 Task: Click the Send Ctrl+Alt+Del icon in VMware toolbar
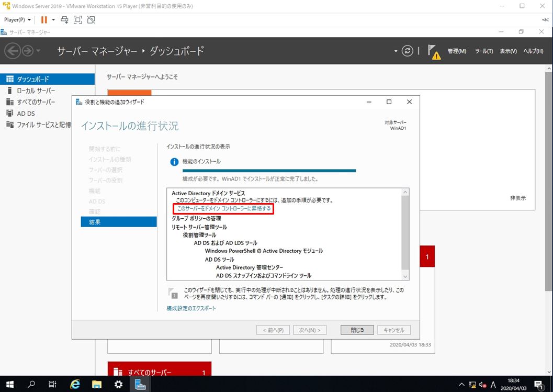point(64,20)
